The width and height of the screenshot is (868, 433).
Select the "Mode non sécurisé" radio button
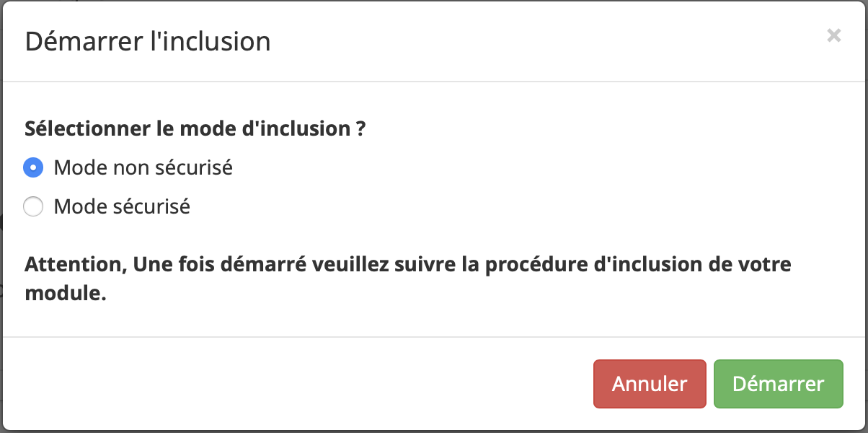tap(32, 167)
